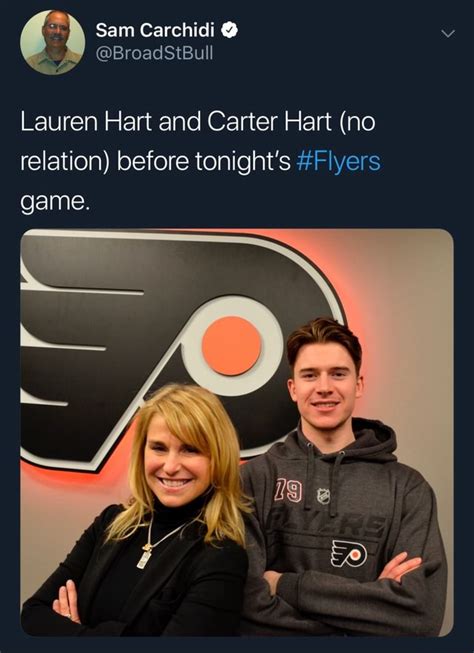Image resolution: width=474 pixels, height=653 pixels.
Task: Click the orange dot in the wall Flyers logo
Action: (232, 346)
